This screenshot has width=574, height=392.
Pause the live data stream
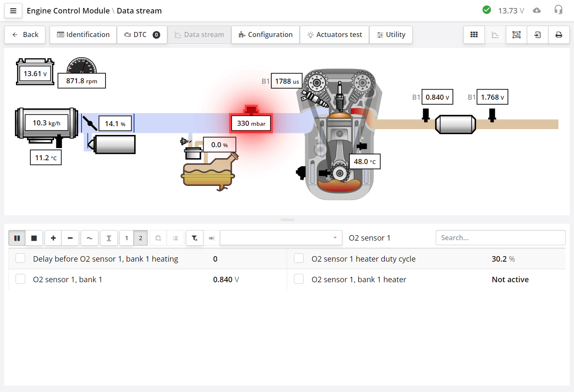[x=17, y=238]
